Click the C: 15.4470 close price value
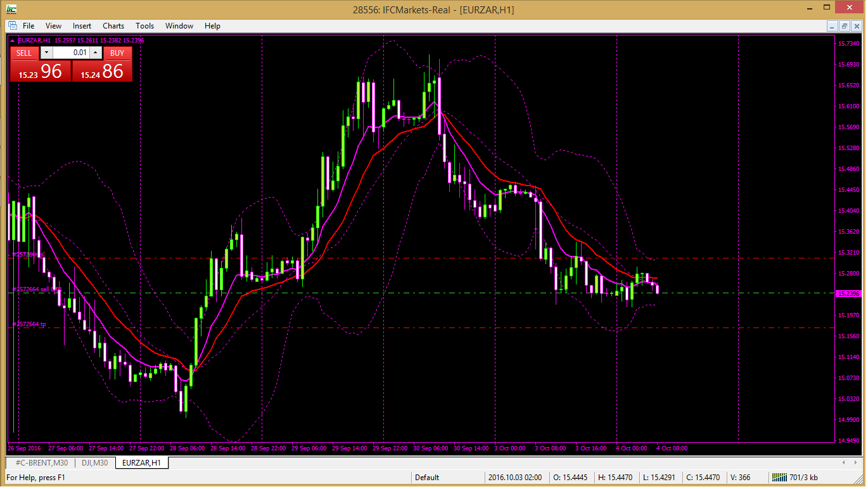868x489 pixels. point(703,478)
